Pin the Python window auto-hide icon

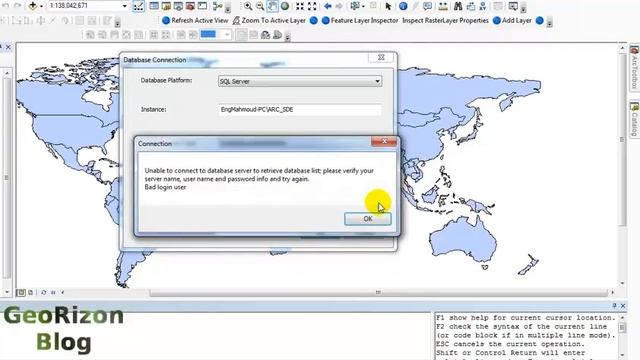(614, 306)
